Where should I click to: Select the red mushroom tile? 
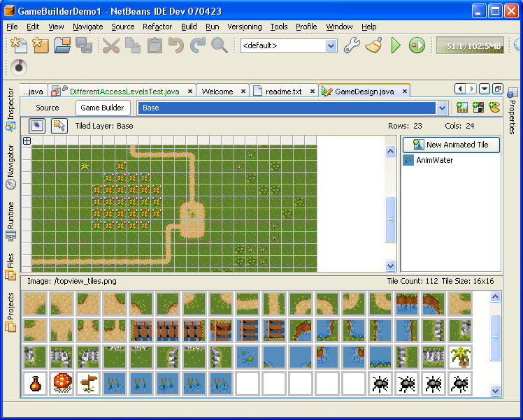coord(62,384)
